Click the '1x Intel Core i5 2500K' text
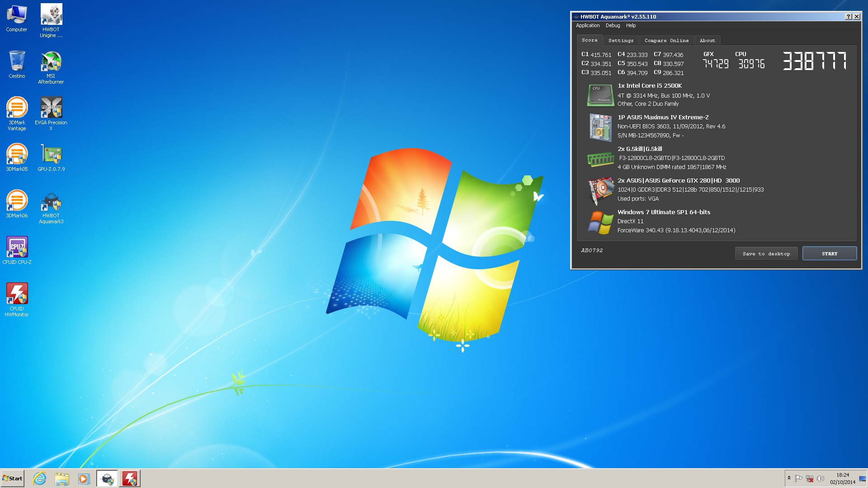 coord(650,86)
